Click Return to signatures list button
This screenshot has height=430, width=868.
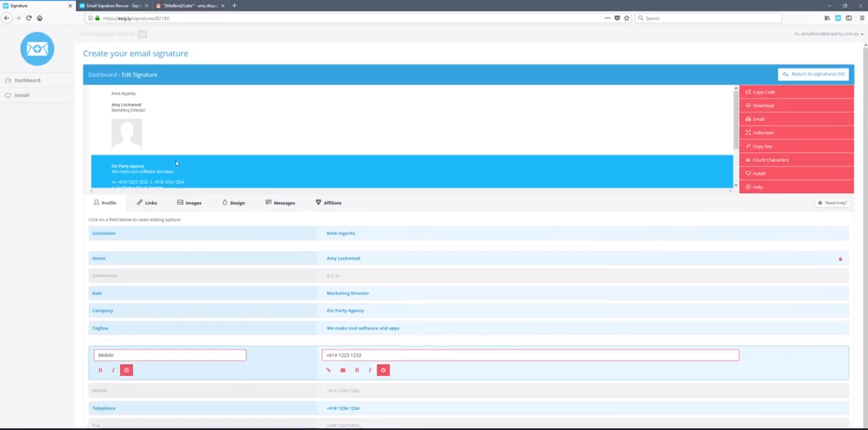coord(813,74)
